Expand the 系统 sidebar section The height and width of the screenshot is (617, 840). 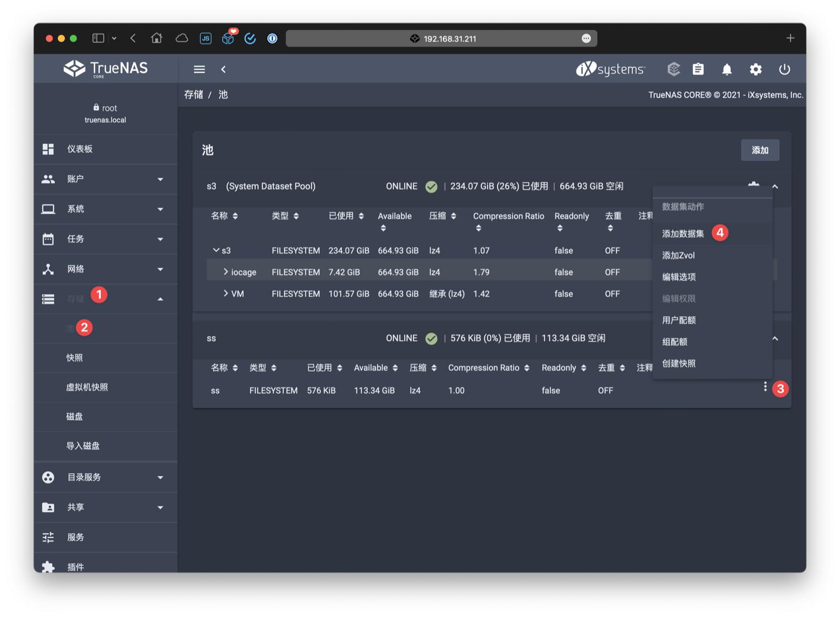(x=48, y=209)
